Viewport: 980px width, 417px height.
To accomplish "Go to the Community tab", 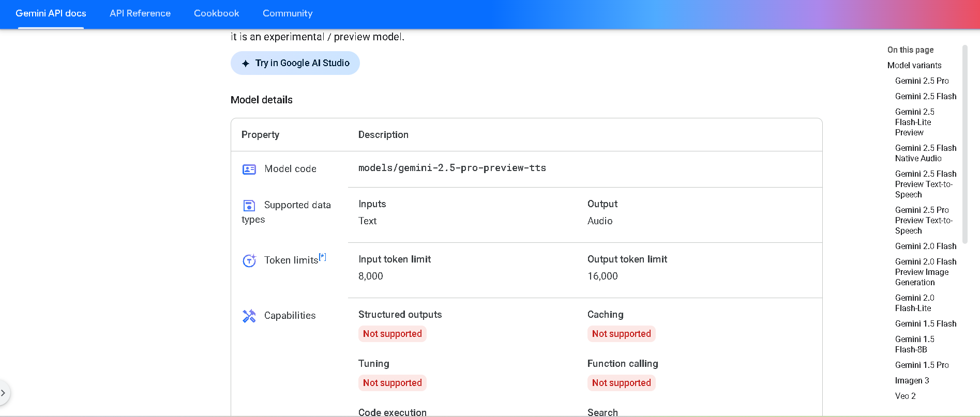I will (x=288, y=13).
